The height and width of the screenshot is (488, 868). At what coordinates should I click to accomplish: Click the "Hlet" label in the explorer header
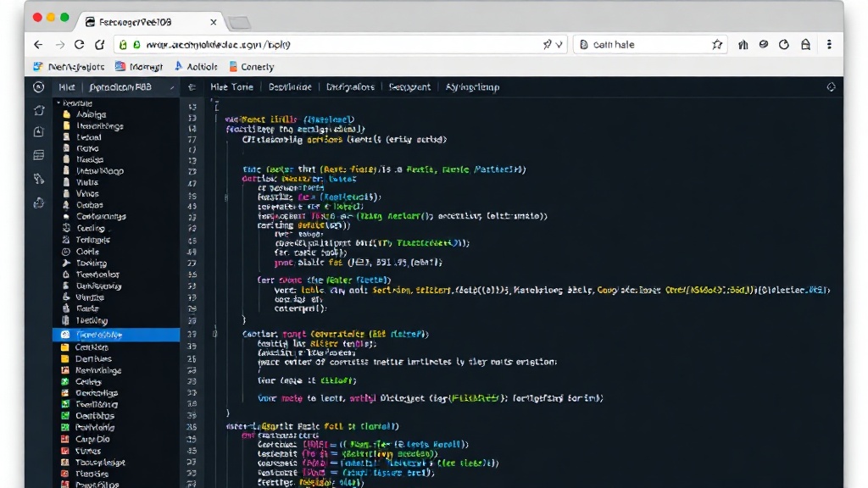pyautogui.click(x=66, y=87)
